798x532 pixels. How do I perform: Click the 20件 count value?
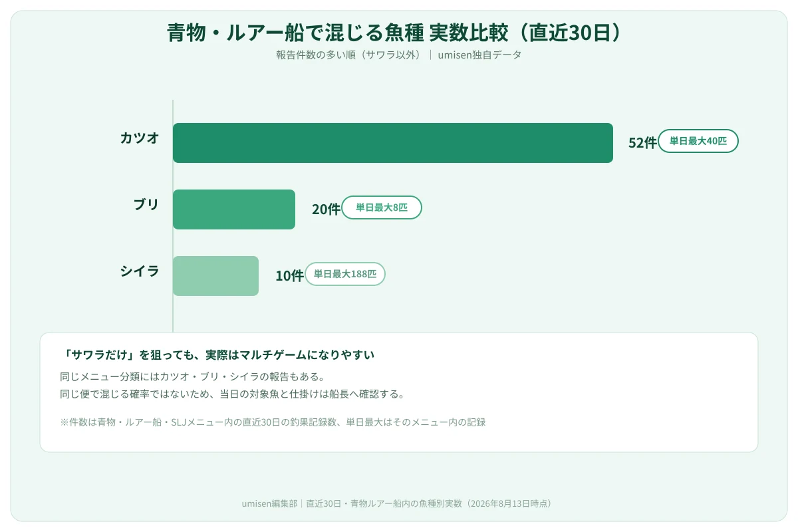tap(326, 209)
